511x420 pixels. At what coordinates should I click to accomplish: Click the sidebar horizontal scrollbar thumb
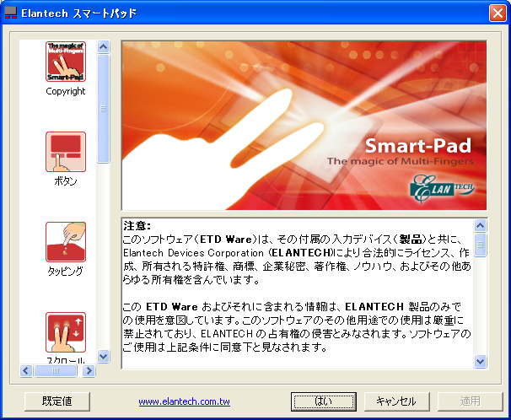click(x=56, y=370)
